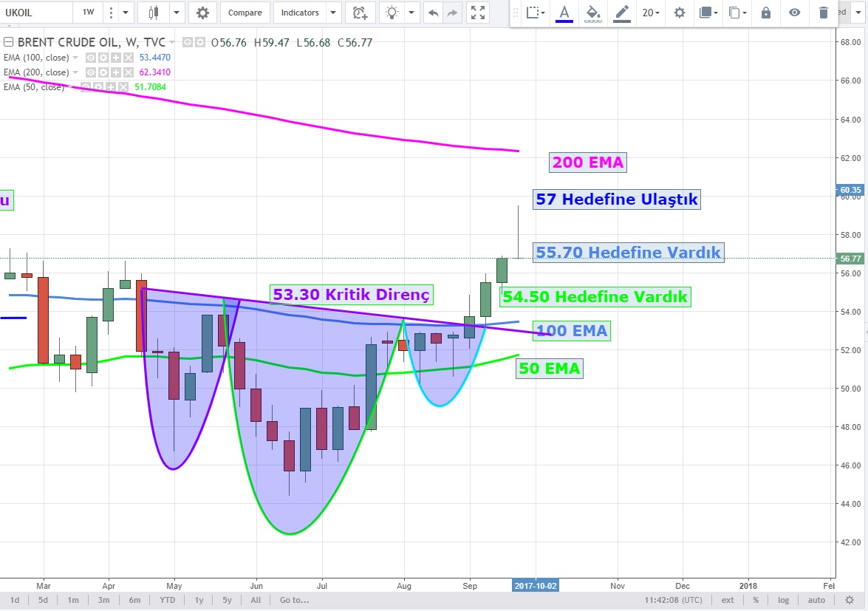Open chart properties gear in top toolbar
This screenshot has width=868, height=611.
point(202,13)
